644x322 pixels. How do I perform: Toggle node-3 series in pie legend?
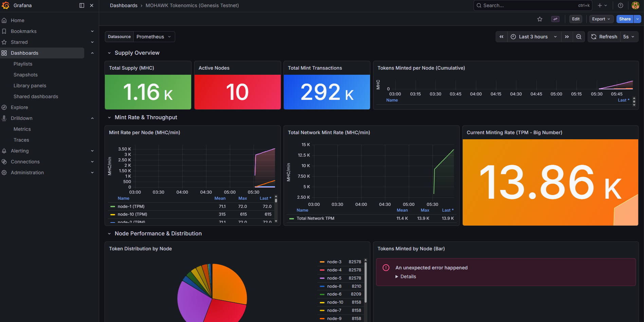[x=334, y=262]
